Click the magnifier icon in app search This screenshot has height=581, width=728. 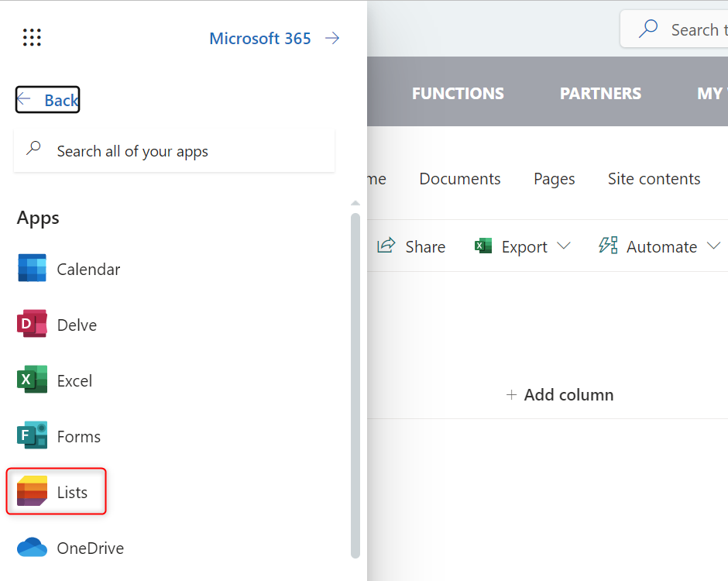tap(33, 149)
